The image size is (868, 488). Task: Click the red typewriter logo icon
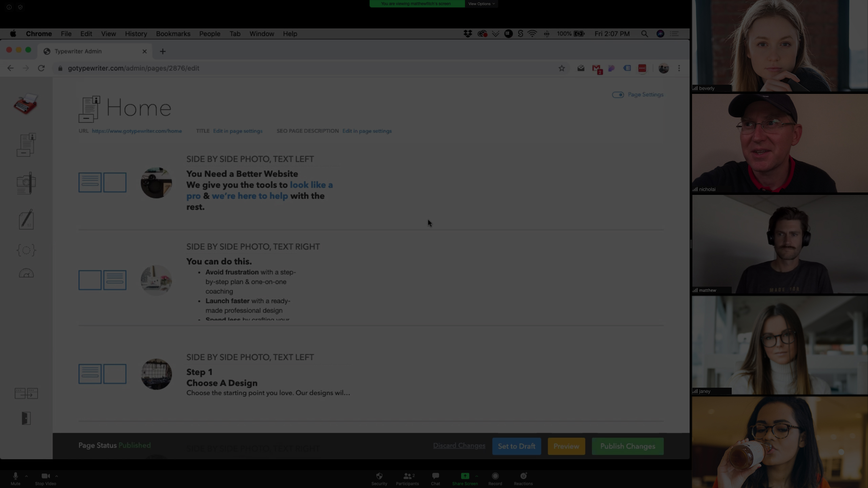[x=26, y=104]
